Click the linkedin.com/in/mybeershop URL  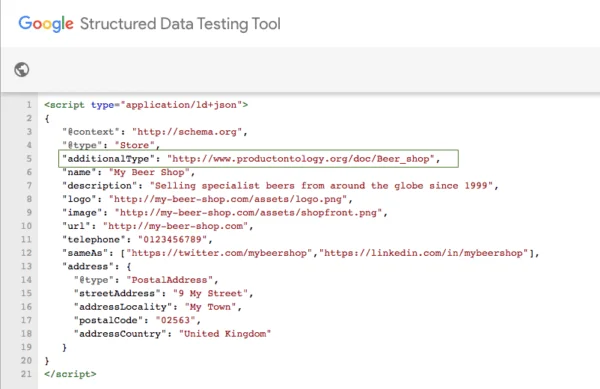(424, 253)
